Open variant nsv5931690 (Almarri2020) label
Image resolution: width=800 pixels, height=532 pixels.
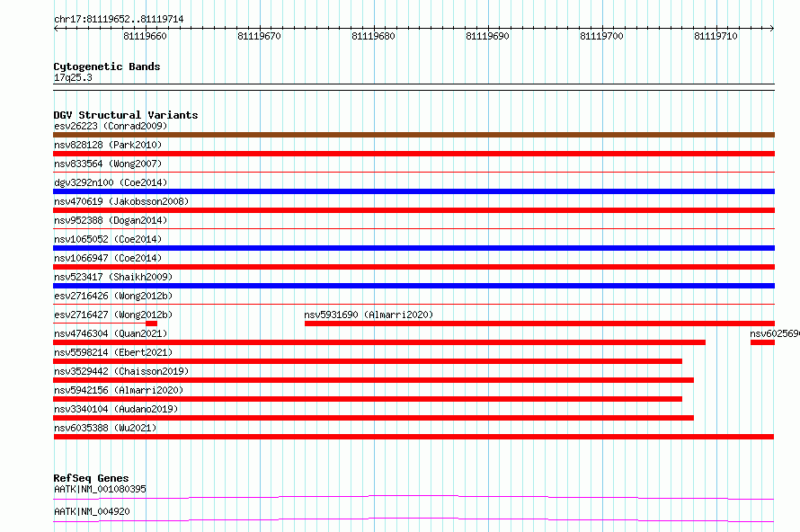(369, 315)
